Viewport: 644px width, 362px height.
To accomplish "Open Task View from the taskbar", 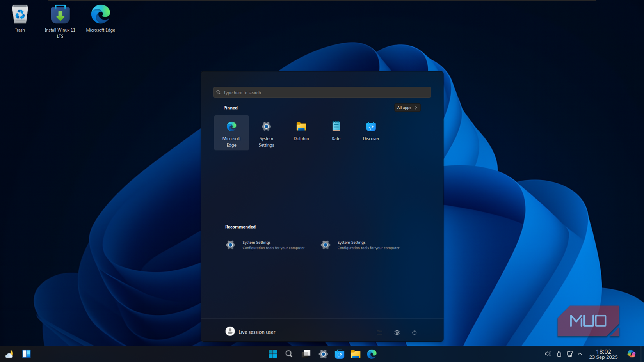I will coord(306,354).
